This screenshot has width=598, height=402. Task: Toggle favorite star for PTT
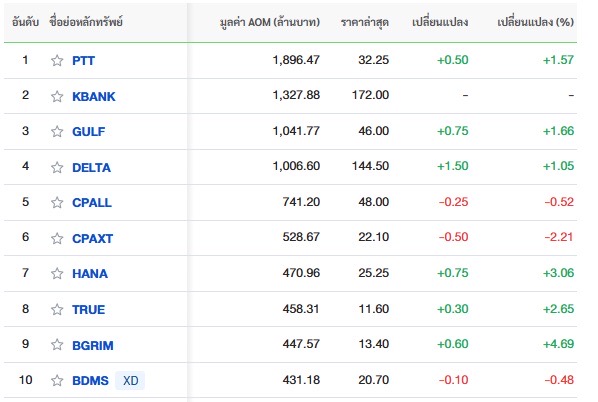coord(57,60)
